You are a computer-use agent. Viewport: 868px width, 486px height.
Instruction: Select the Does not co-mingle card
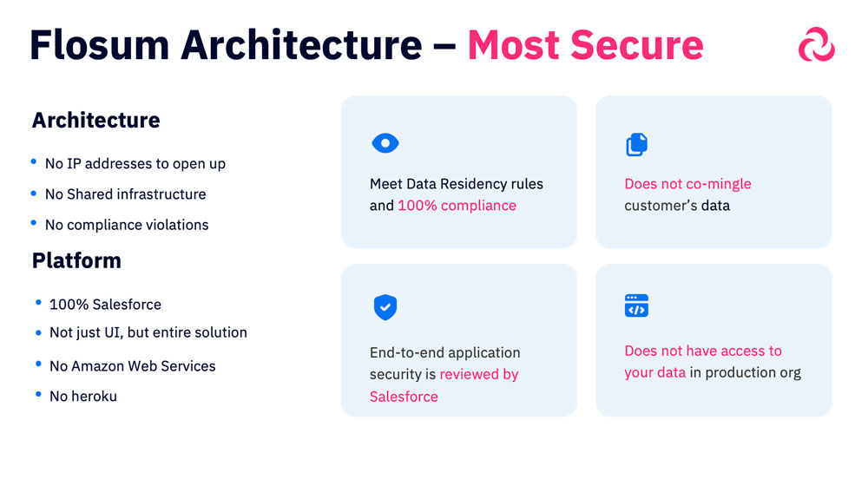point(713,172)
